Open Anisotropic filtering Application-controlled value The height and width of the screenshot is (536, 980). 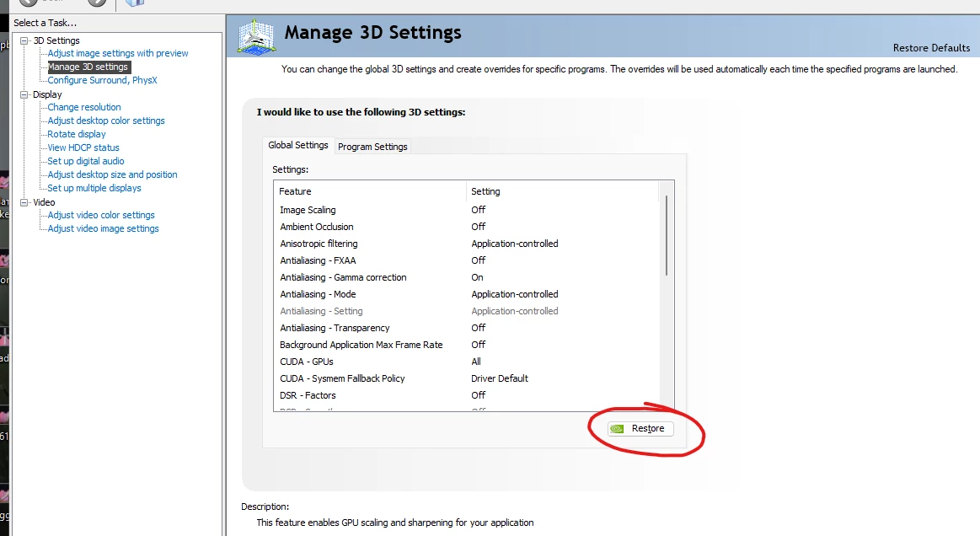tap(514, 244)
